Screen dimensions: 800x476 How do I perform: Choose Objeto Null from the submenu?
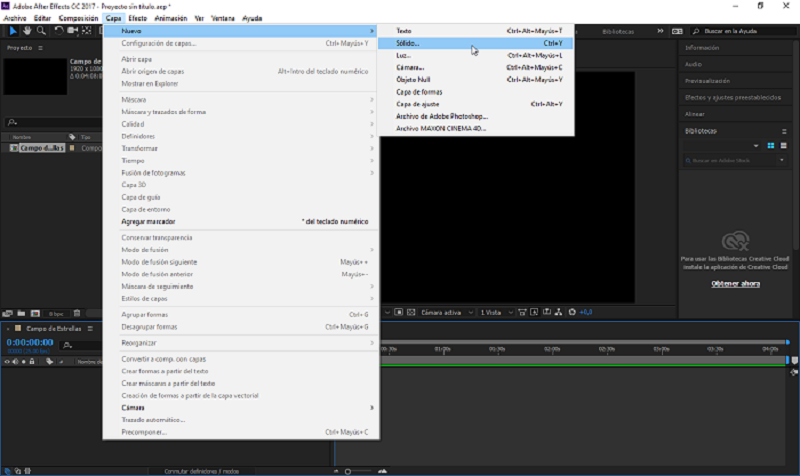[x=476, y=80]
